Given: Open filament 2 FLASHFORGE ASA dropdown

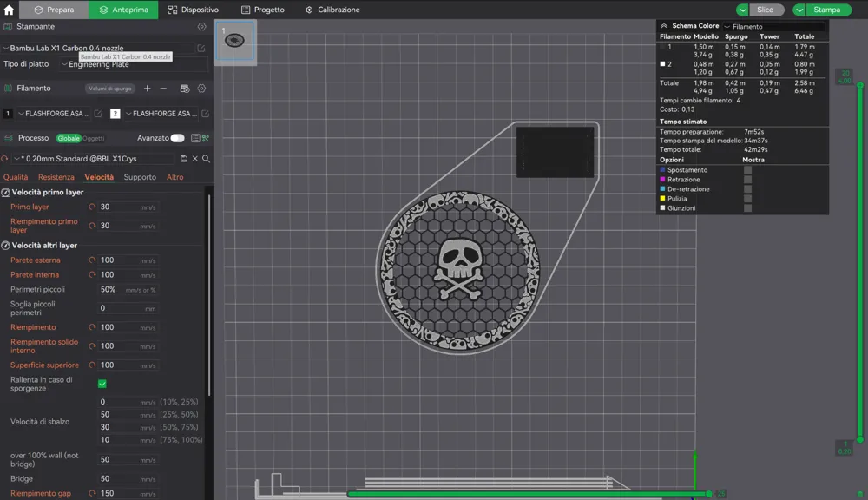Looking at the screenshot, I should (x=161, y=114).
